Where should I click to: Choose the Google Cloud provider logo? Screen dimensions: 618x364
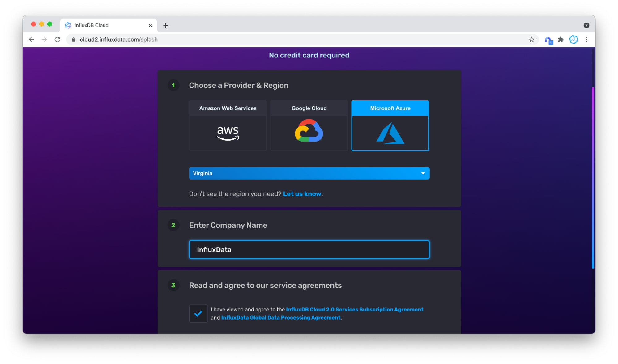(x=309, y=131)
